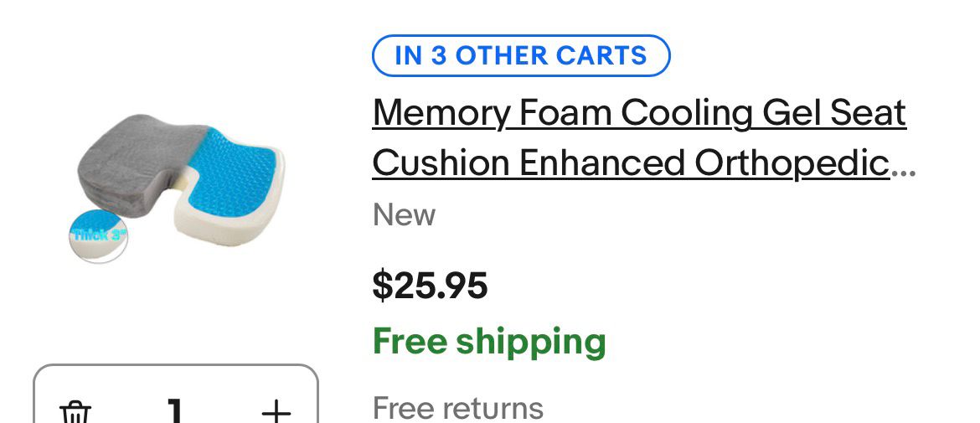This screenshot has width=980, height=423.
Task: Click the word 'Orthopedic' in product title
Action: [792, 162]
